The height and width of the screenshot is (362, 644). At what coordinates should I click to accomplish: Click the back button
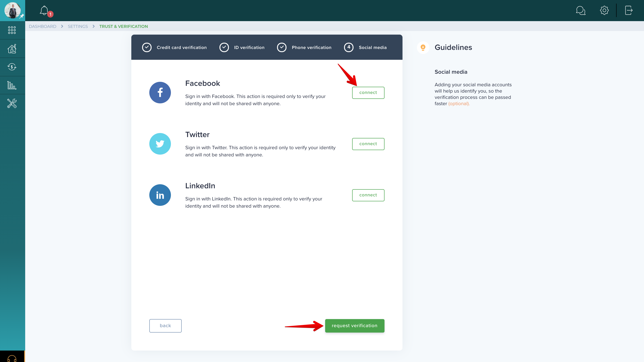click(x=165, y=326)
